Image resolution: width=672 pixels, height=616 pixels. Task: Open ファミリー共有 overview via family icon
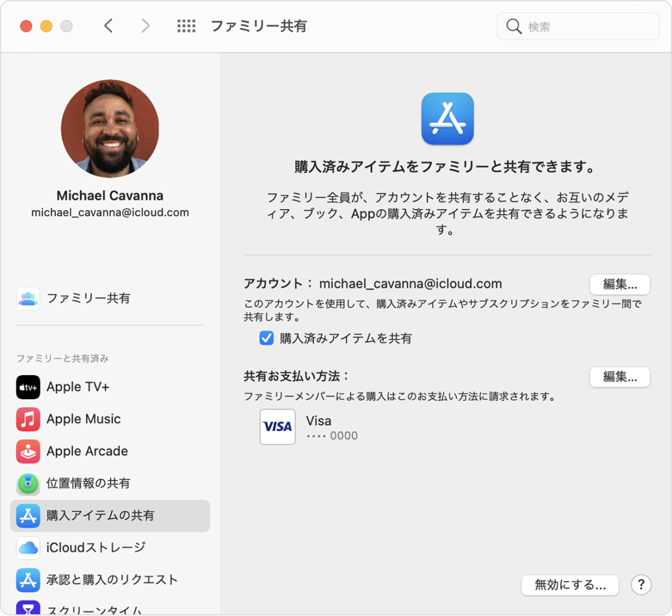(x=28, y=298)
